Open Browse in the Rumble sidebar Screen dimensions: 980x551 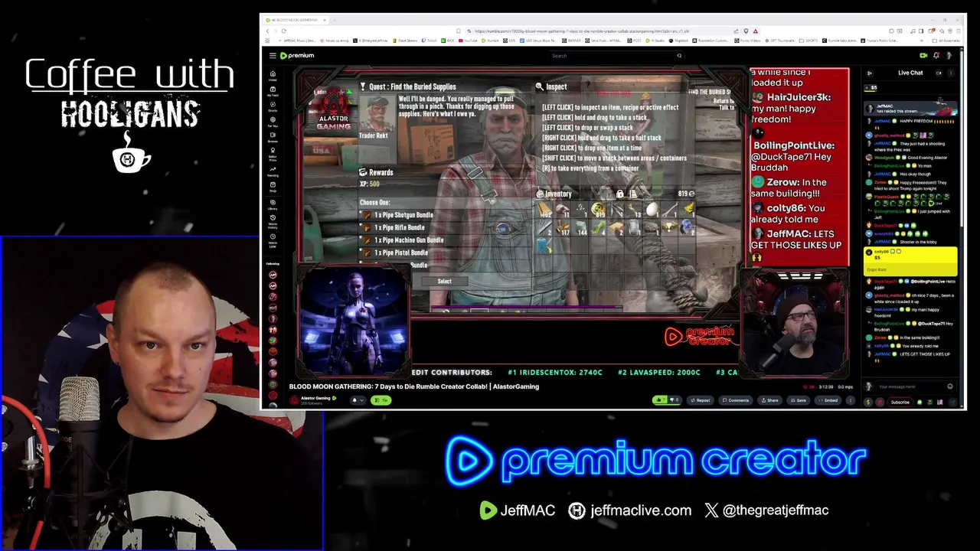(273, 137)
